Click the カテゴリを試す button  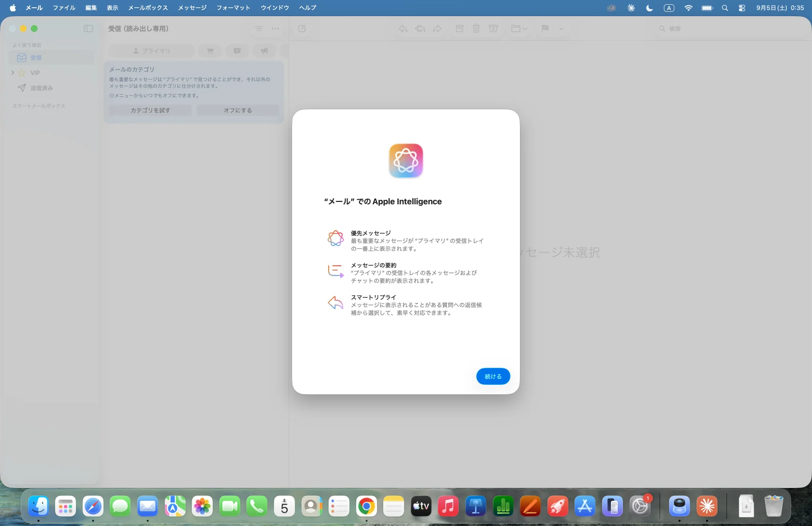point(151,110)
